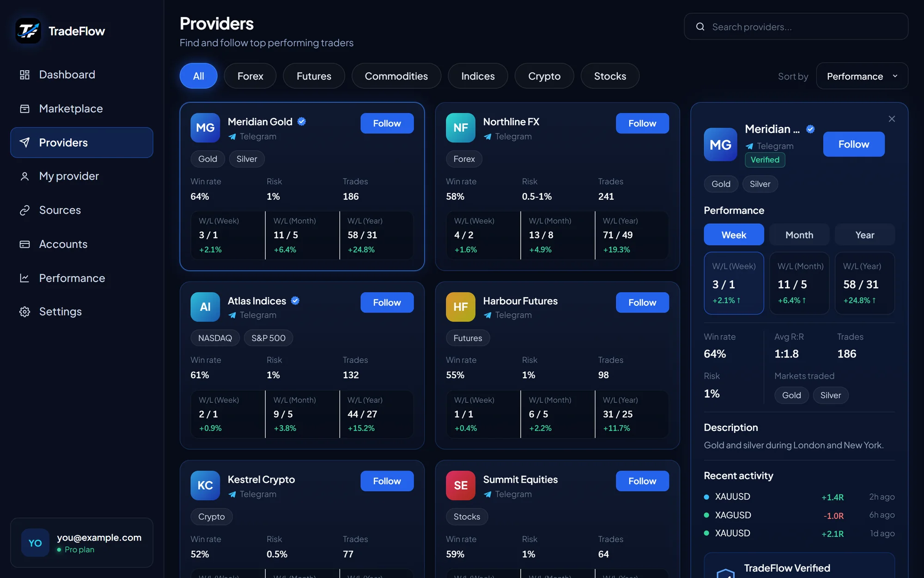Follow Northline FX
The width and height of the screenshot is (924, 578).
642,123
